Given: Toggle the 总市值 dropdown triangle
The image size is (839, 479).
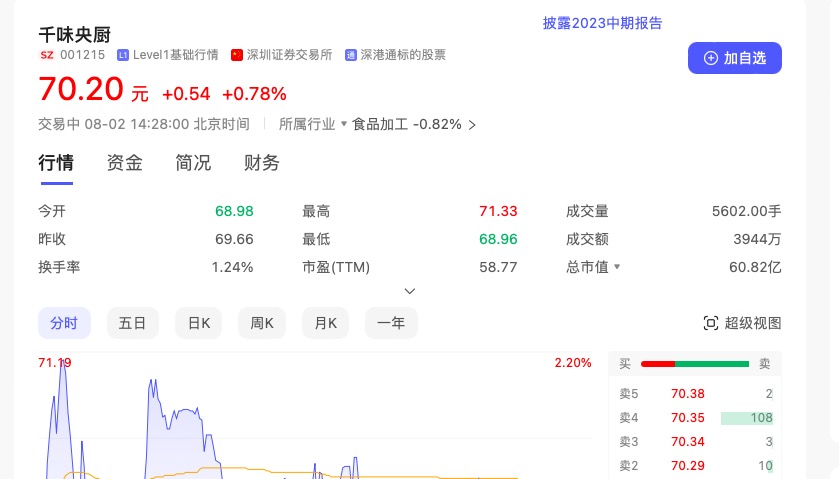Looking at the screenshot, I should 617,267.
